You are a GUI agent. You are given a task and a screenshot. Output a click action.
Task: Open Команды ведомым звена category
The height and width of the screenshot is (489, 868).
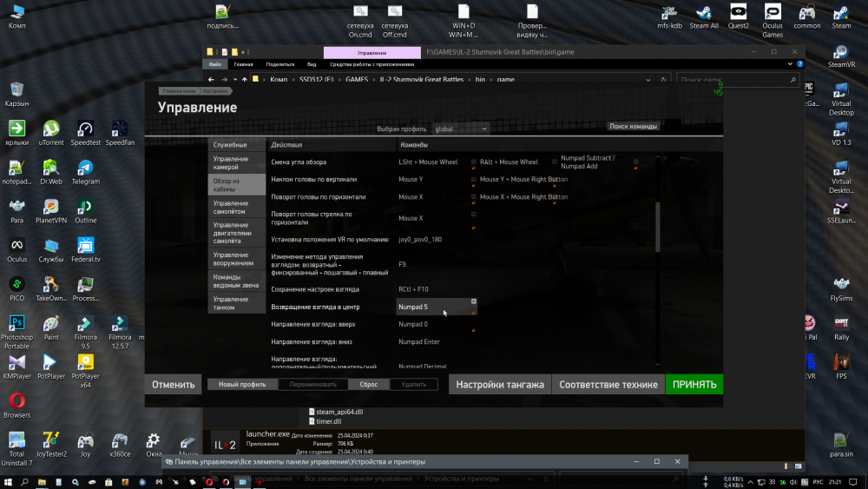pyautogui.click(x=236, y=281)
